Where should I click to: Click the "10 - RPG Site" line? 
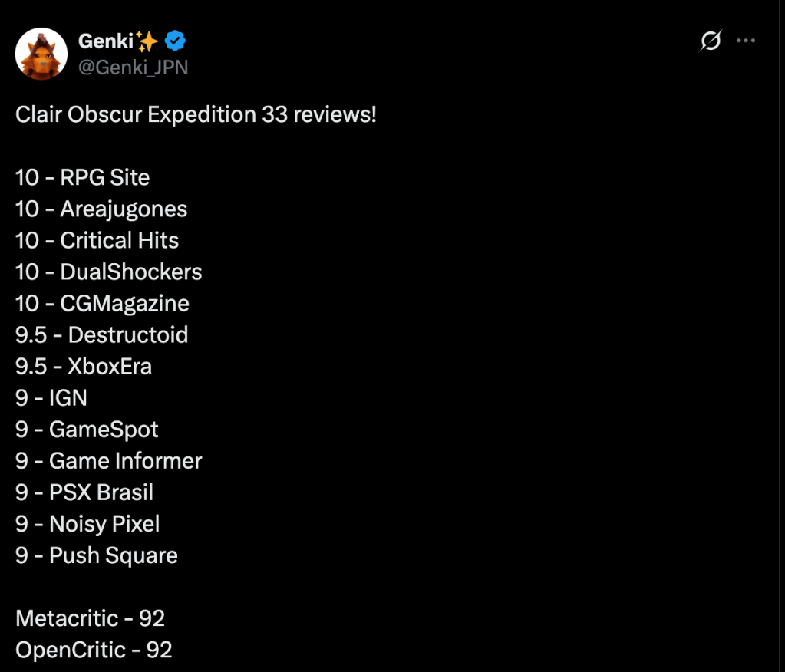(82, 177)
